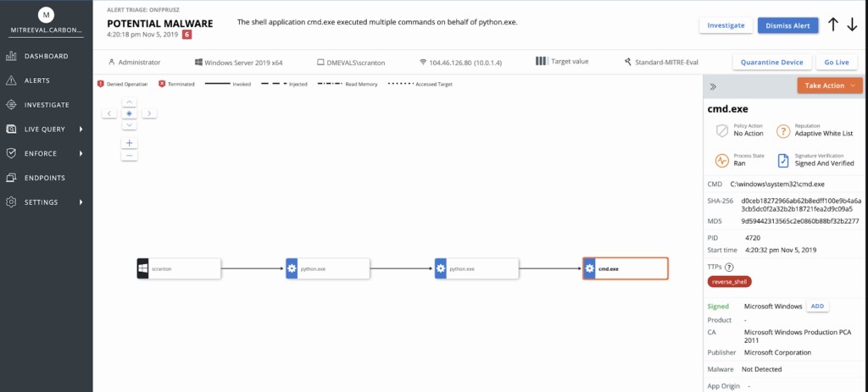Expand the Enforce submenu
The image size is (868, 392).
81,154
